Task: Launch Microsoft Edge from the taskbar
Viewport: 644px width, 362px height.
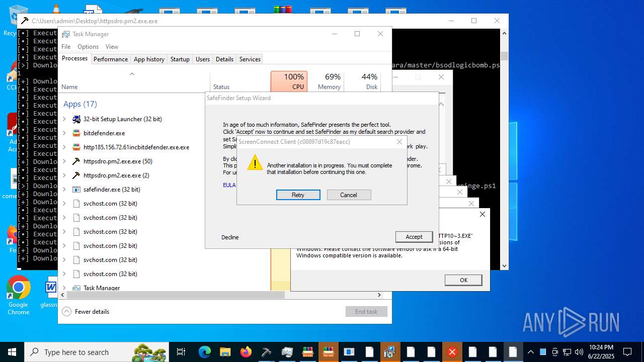Action: 205,352
